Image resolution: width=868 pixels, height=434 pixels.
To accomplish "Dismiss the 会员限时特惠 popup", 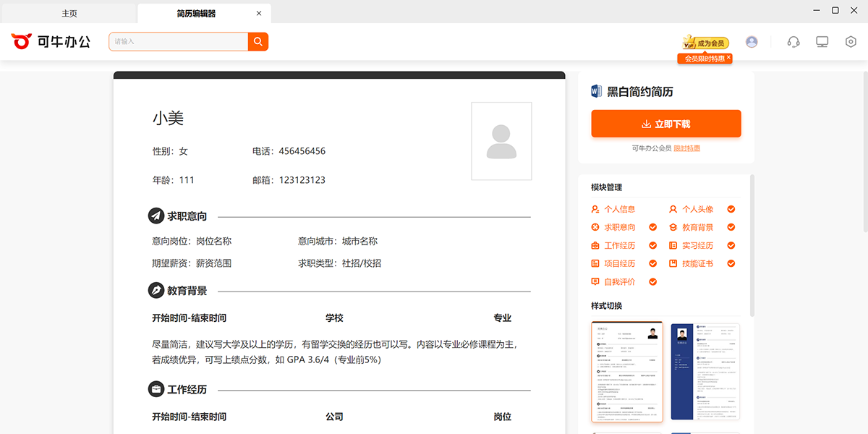I will (x=728, y=57).
